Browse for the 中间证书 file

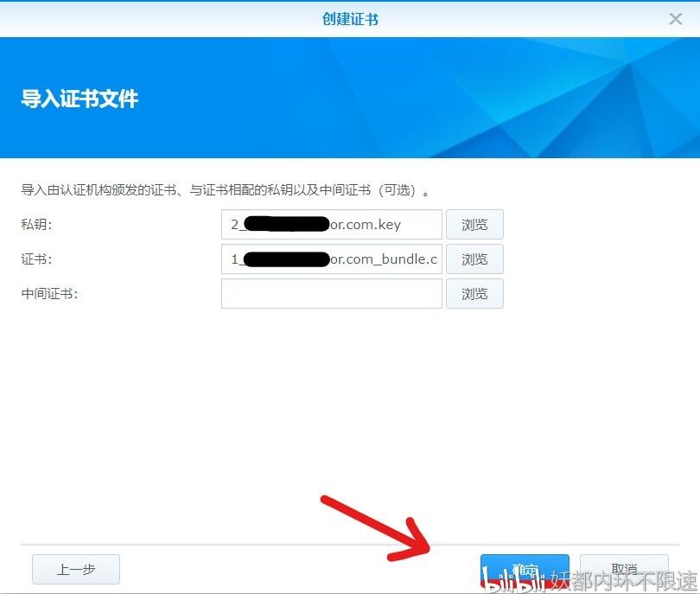tap(474, 293)
